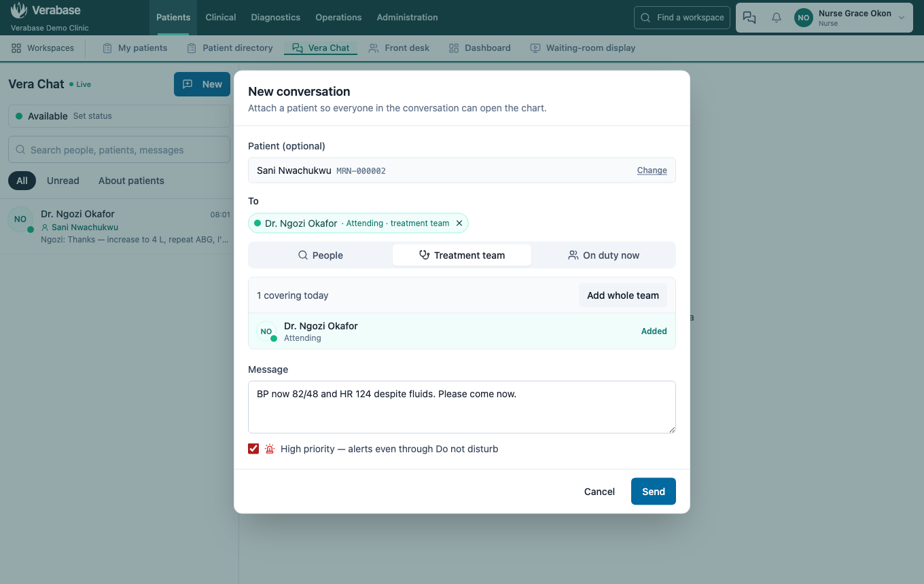Open the Patients menu
Screen dimensions: 924x584
click(x=173, y=18)
